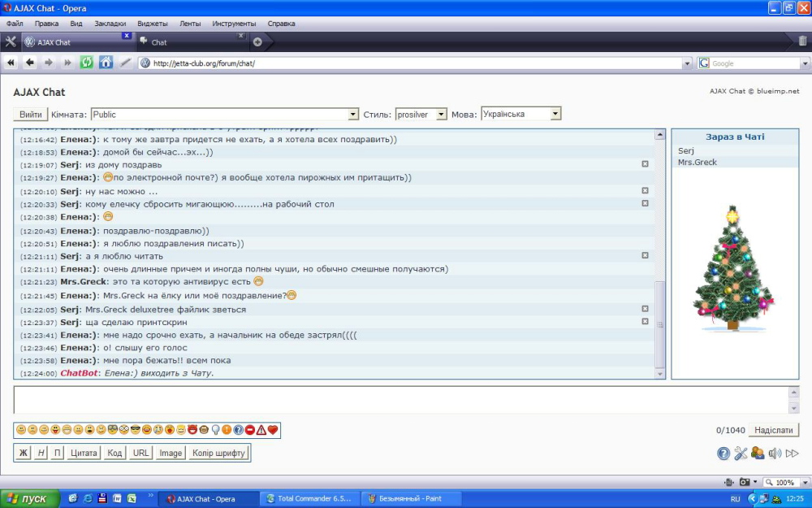This screenshot has width=812, height=508.
Task: Mute chat sound speaker icon
Action: tap(775, 454)
